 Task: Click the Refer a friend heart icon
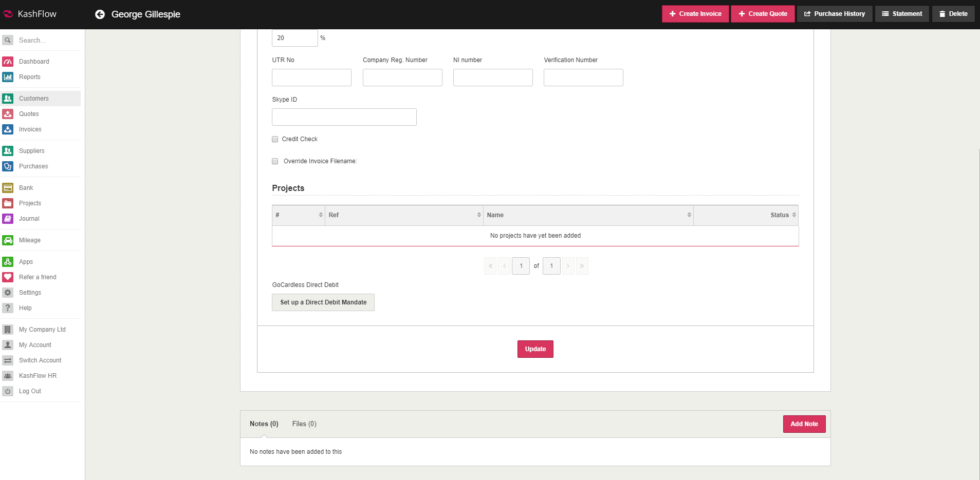[x=8, y=277]
